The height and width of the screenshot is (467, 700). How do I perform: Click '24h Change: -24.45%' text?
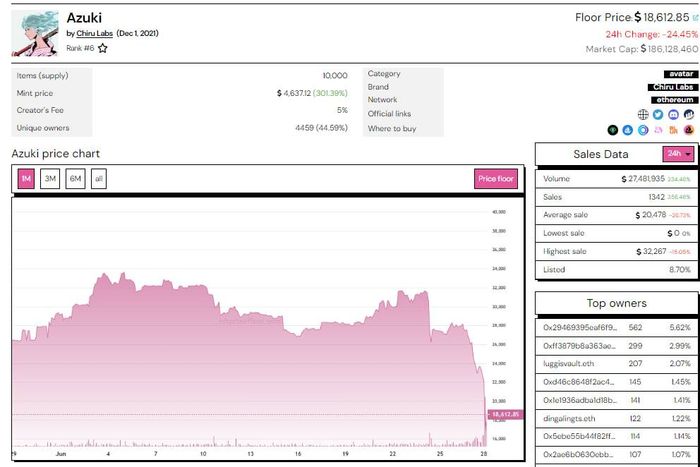point(651,34)
